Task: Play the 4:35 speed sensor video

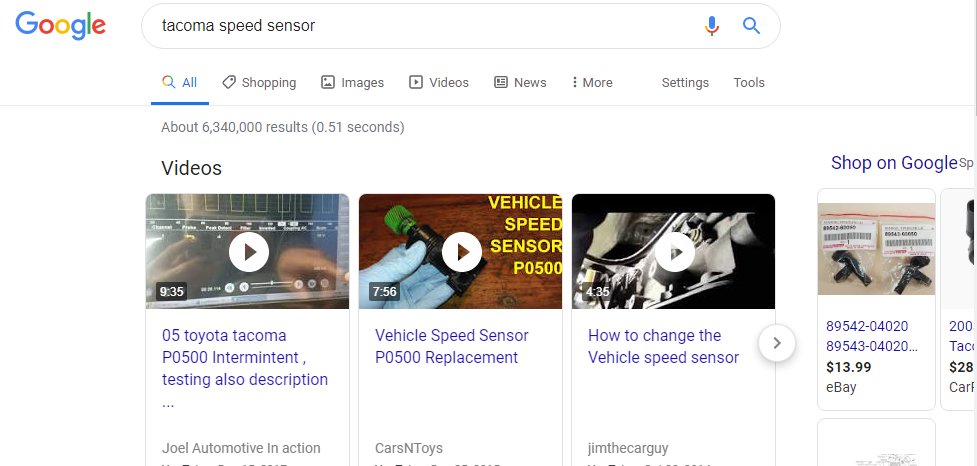Action: click(674, 252)
